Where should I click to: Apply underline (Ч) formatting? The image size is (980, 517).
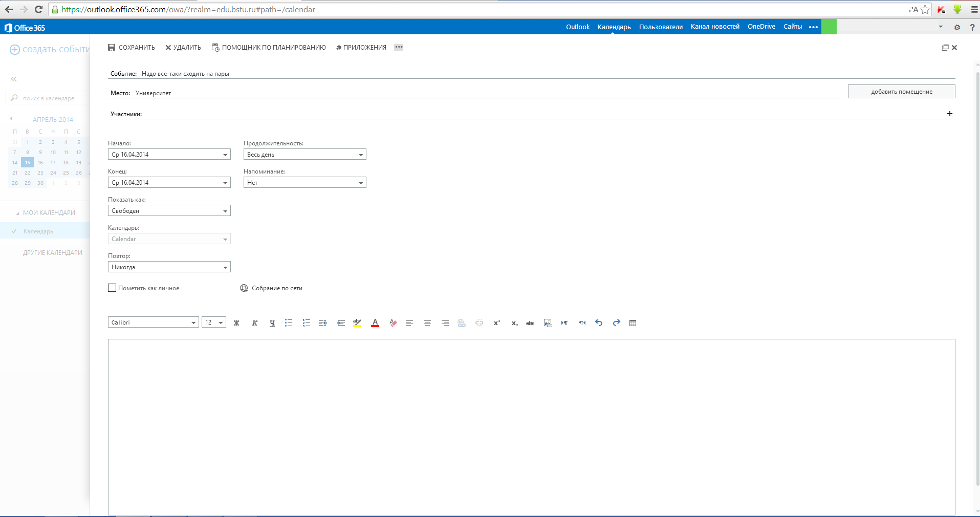coord(272,323)
